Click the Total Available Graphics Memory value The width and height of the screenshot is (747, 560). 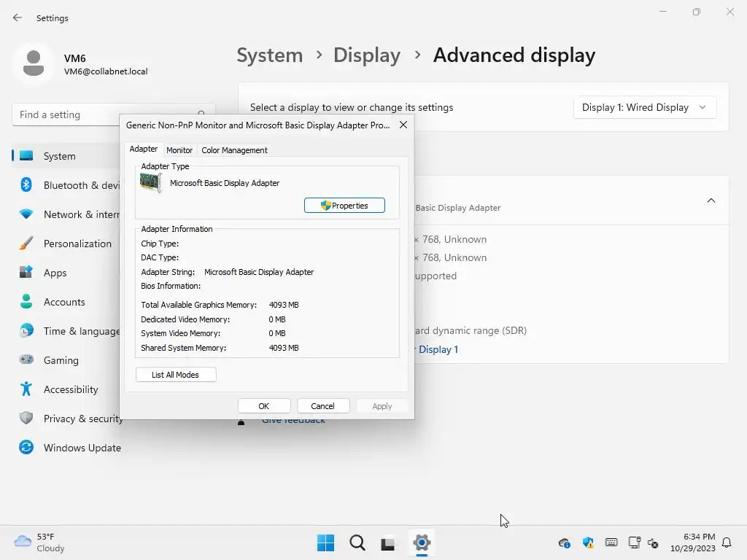pos(284,305)
